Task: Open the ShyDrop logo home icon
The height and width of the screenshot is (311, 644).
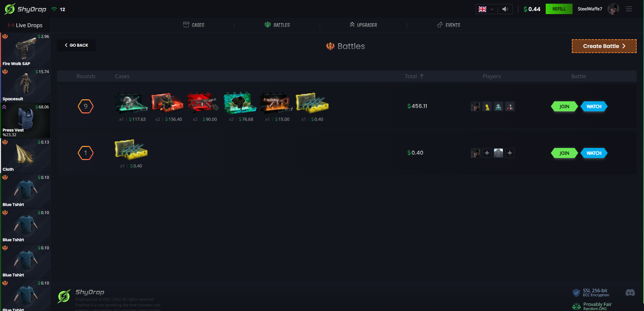Action: (9, 9)
